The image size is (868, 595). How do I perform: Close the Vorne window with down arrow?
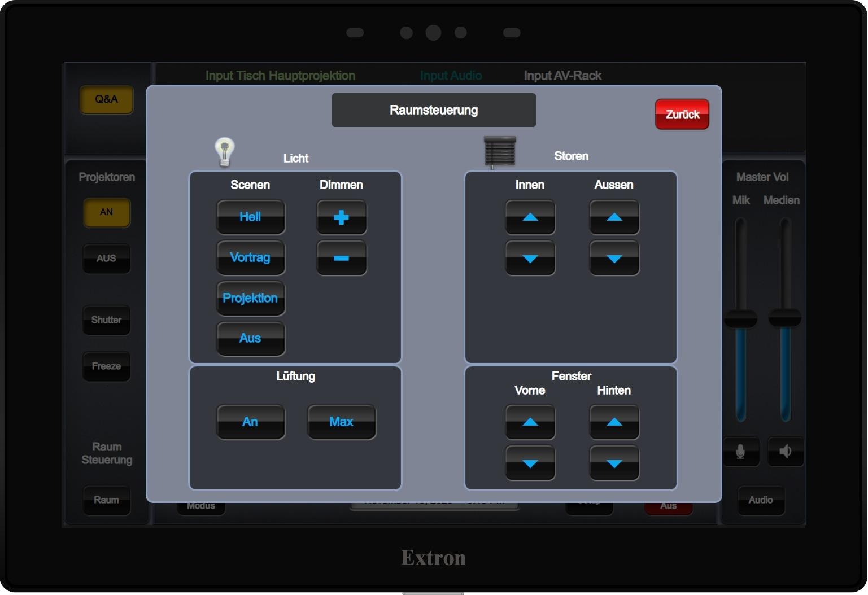pyautogui.click(x=530, y=463)
